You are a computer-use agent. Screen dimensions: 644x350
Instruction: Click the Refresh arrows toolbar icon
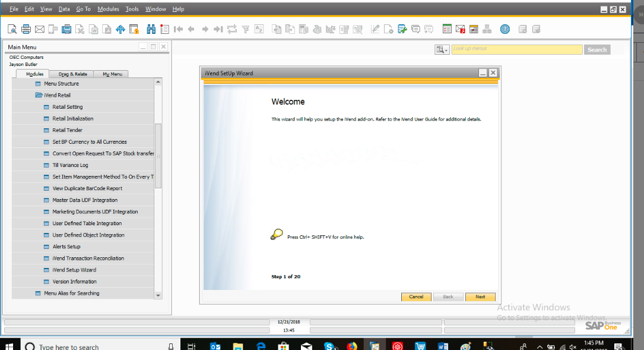(232, 29)
